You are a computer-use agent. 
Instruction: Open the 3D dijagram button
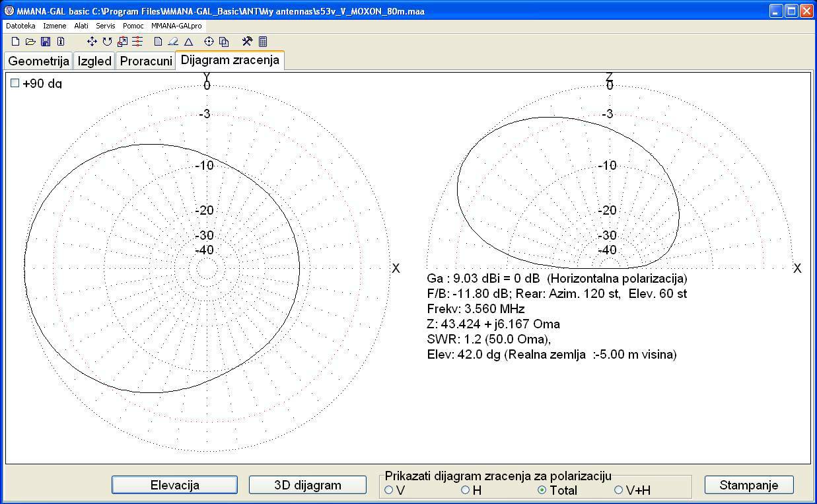(x=308, y=485)
